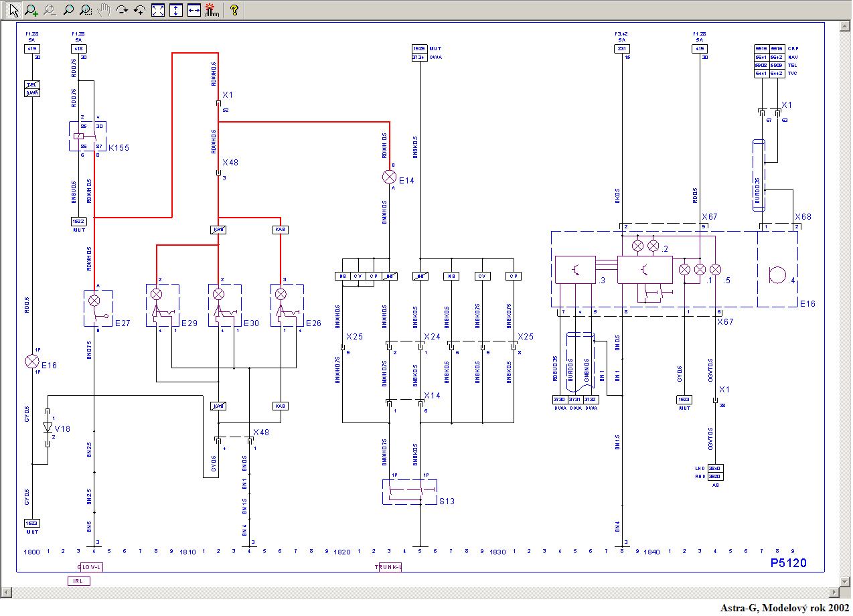Fit diagram to window width

point(194,10)
